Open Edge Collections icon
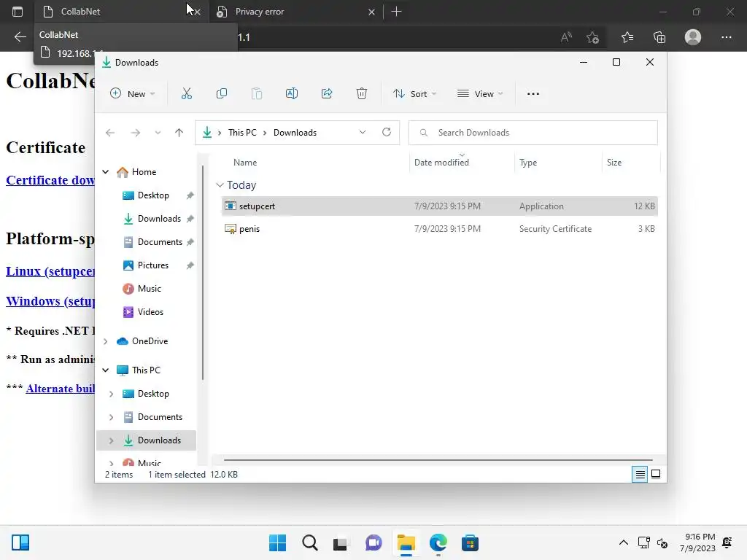The image size is (747, 560). point(659,37)
